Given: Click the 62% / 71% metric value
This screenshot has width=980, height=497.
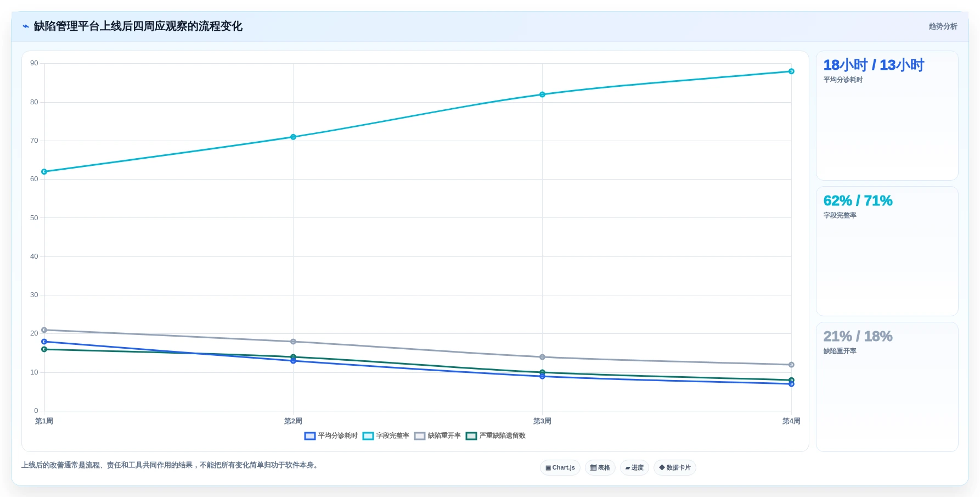Looking at the screenshot, I should coord(858,201).
